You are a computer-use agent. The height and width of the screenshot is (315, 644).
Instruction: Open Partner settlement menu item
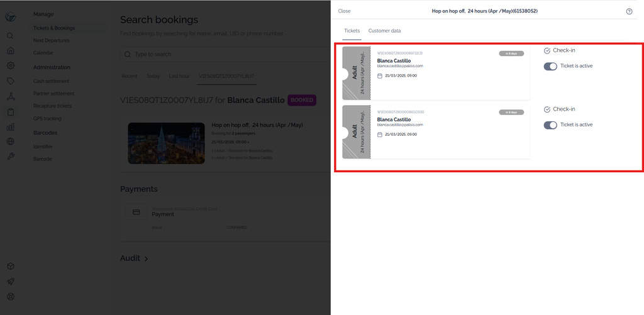[x=54, y=93]
